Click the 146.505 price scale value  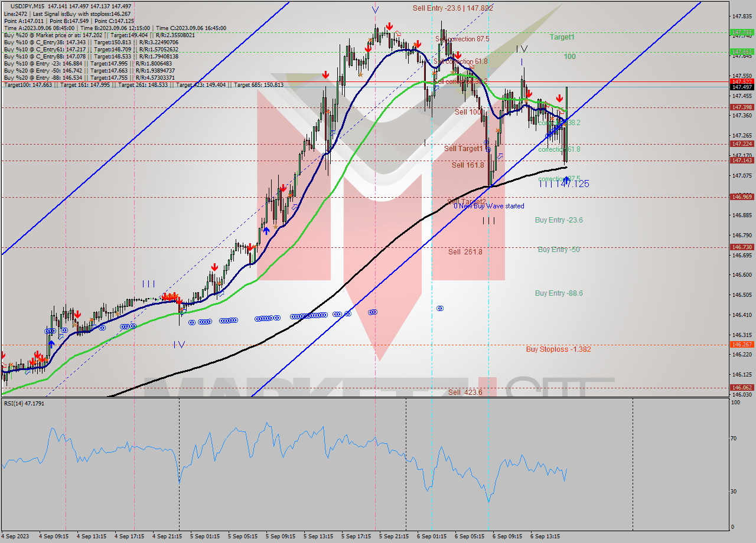tap(742, 295)
